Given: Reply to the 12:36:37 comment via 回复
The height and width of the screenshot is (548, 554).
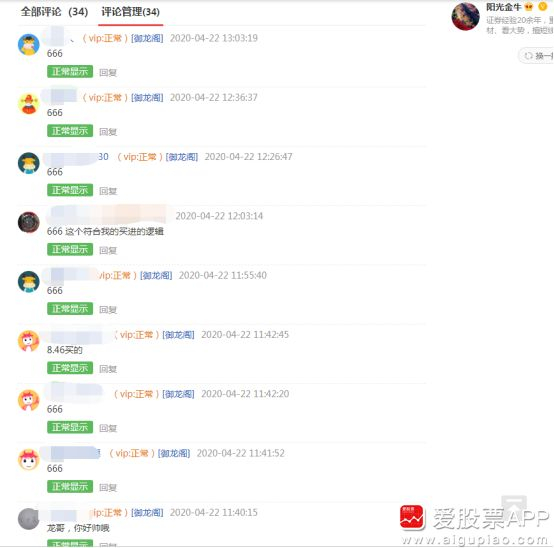Looking at the screenshot, I should click(x=108, y=132).
